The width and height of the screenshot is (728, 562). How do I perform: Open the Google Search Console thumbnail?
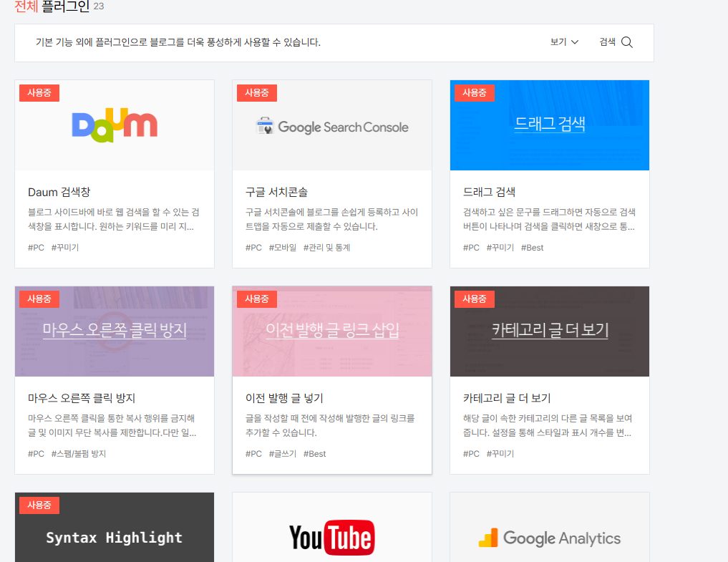pos(332,125)
